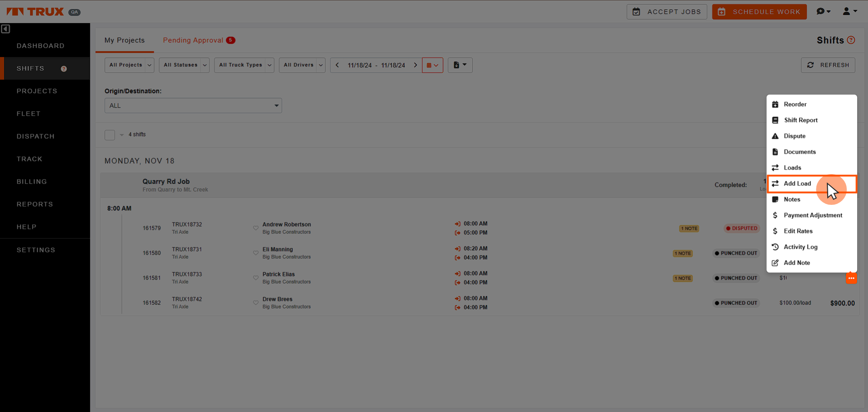Open Activity Log from the menu
The width and height of the screenshot is (868, 412).
(x=811, y=247)
